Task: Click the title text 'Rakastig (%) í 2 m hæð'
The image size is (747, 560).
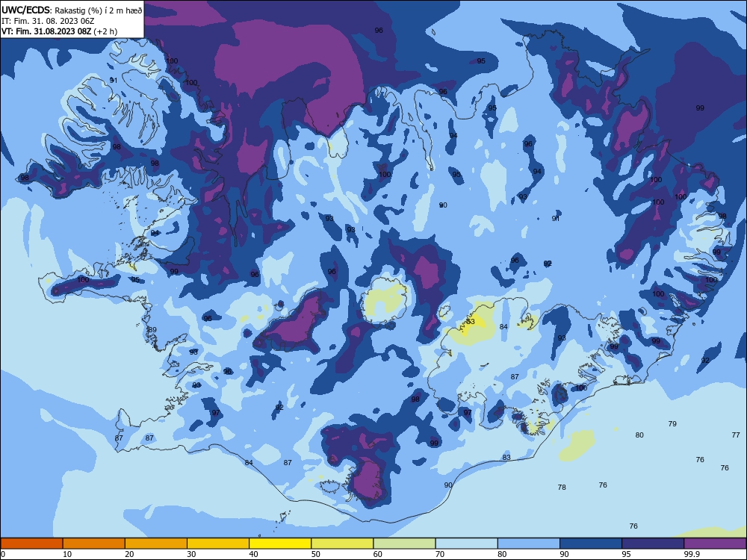Action: point(99,10)
